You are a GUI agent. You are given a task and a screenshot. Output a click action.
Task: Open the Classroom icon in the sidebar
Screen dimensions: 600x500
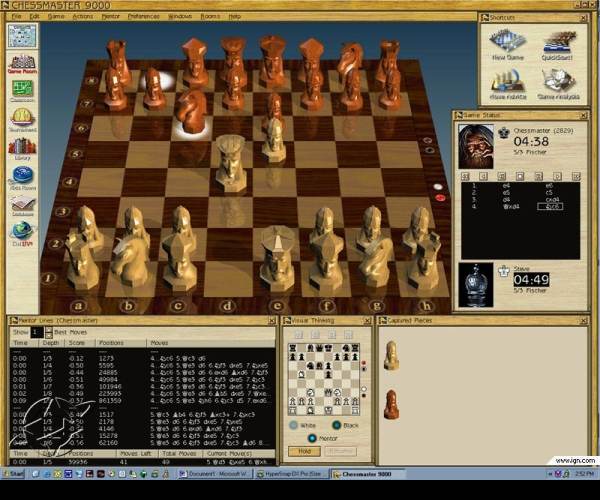click(x=23, y=91)
